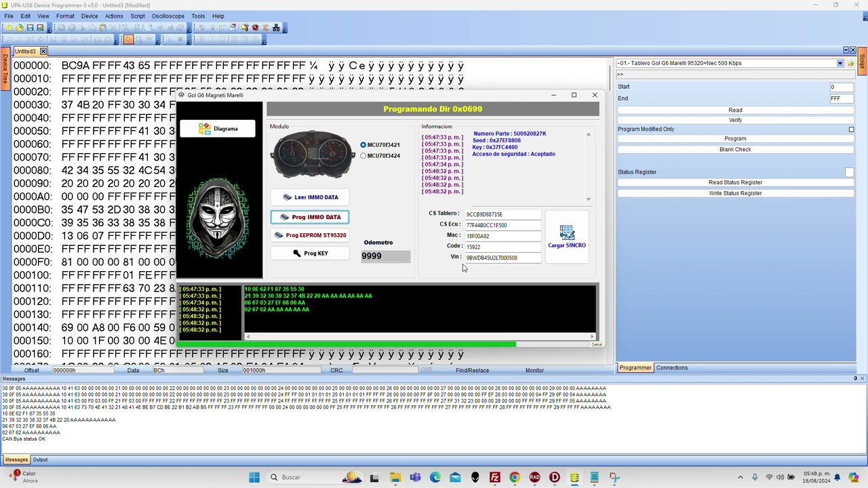The width and height of the screenshot is (868, 488).
Task: Open the device selection dropdown arrow
Action: pyautogui.click(x=840, y=63)
